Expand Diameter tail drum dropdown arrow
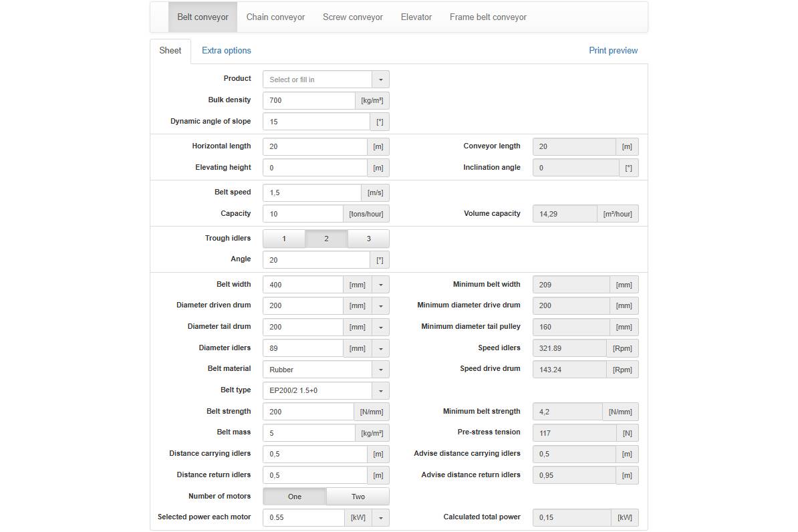Screen dimensions: 798x532 coord(380,327)
